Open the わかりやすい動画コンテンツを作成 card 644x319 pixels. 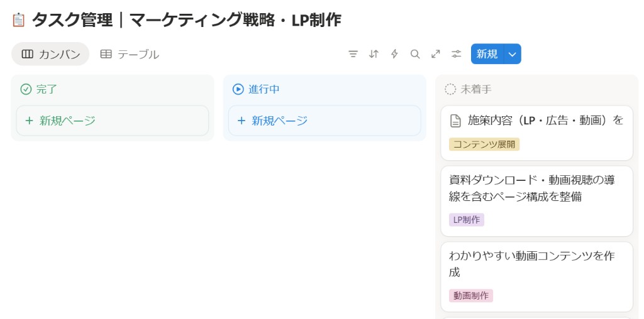click(537, 277)
